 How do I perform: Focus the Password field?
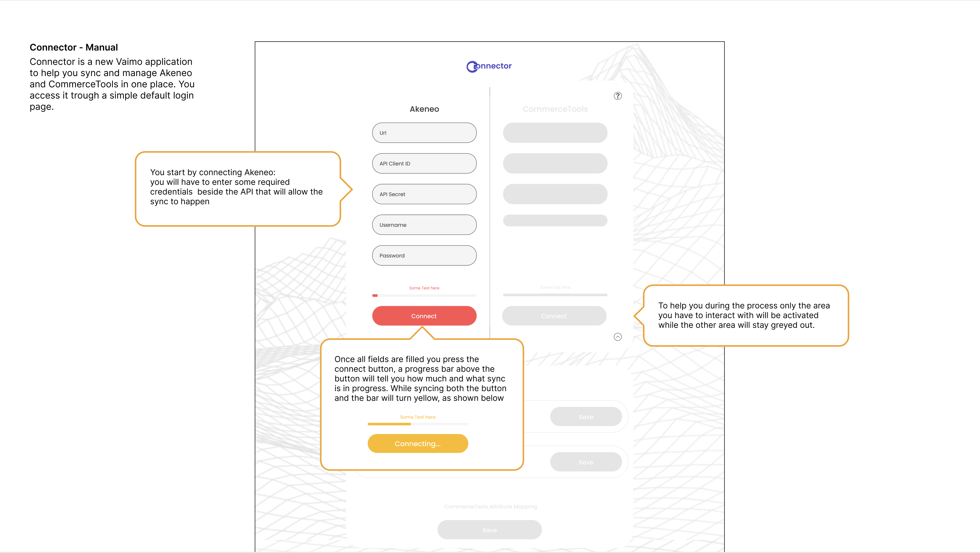[x=424, y=256]
